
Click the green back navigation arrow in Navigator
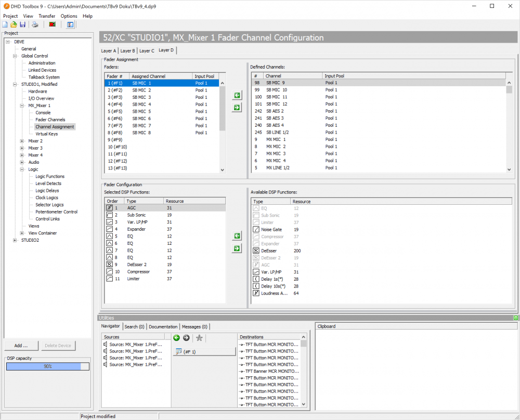click(176, 338)
